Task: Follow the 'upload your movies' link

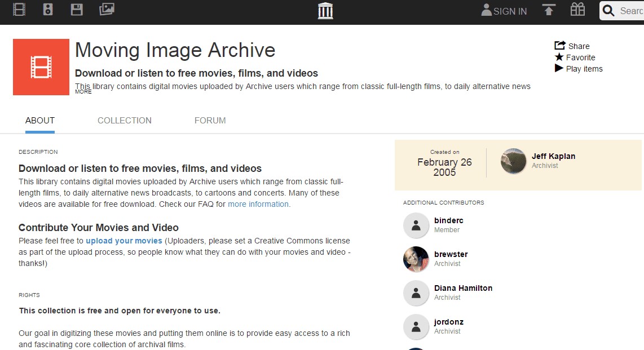Action: [124, 241]
